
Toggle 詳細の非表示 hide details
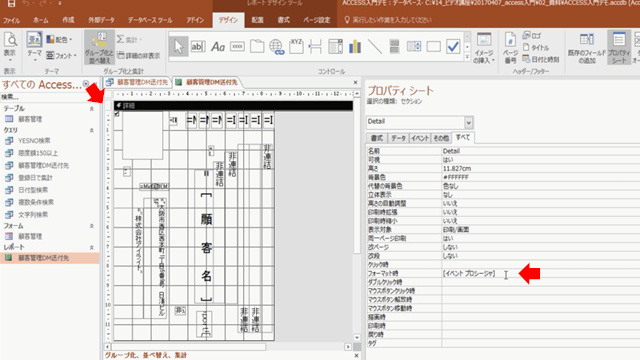pos(138,55)
